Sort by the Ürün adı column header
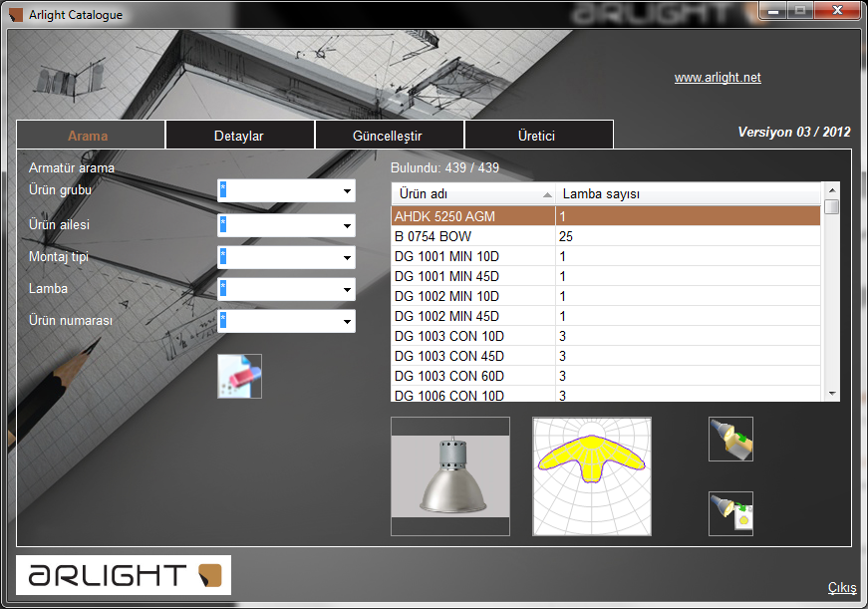This screenshot has width=868, height=609. coord(473,193)
